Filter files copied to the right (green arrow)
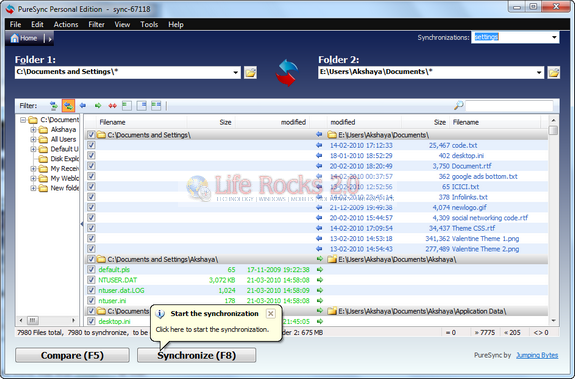The height and width of the screenshot is (379, 575). pyautogui.click(x=98, y=106)
